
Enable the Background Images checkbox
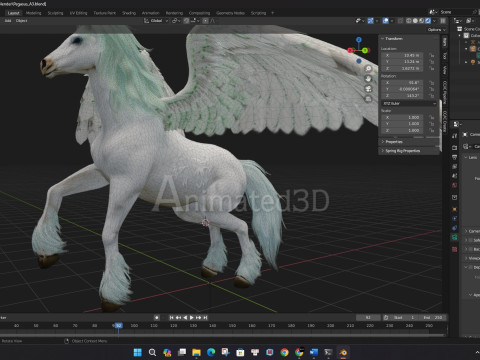471,249
